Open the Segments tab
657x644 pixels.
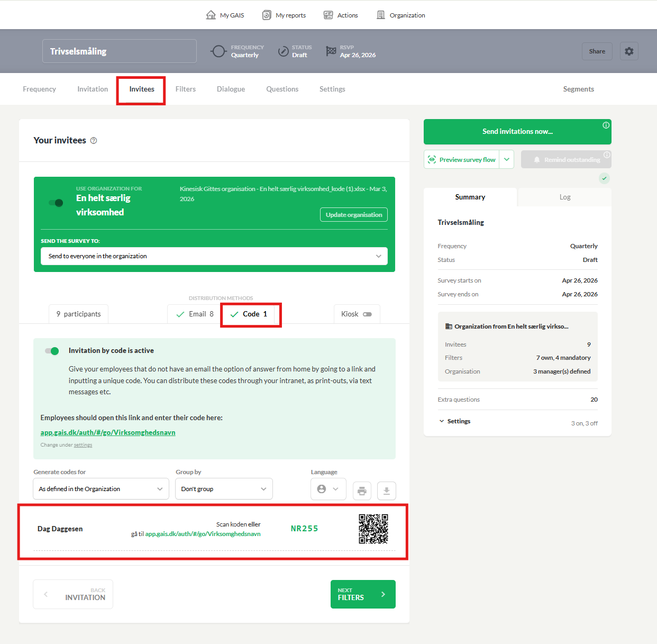pos(579,89)
